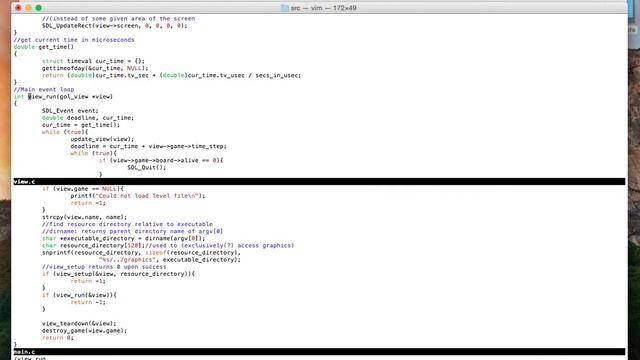Click 'if (view_run(&view)){' in main.c

click(79, 295)
